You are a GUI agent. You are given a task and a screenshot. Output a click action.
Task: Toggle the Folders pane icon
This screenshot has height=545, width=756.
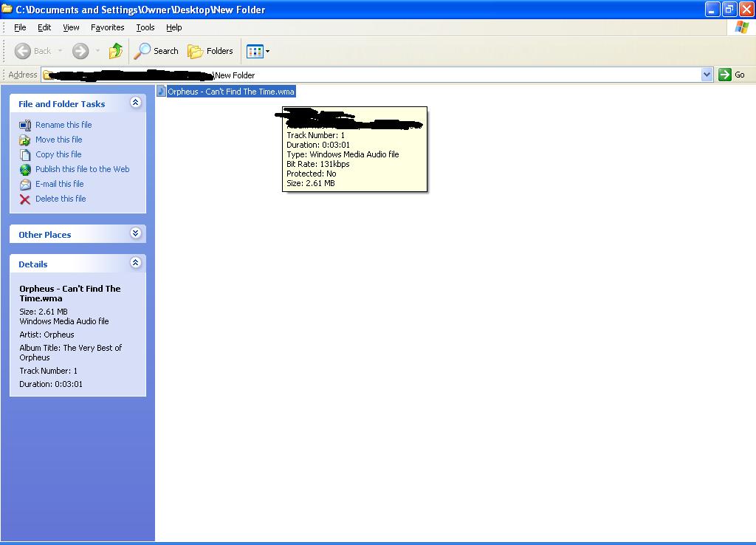(195, 51)
